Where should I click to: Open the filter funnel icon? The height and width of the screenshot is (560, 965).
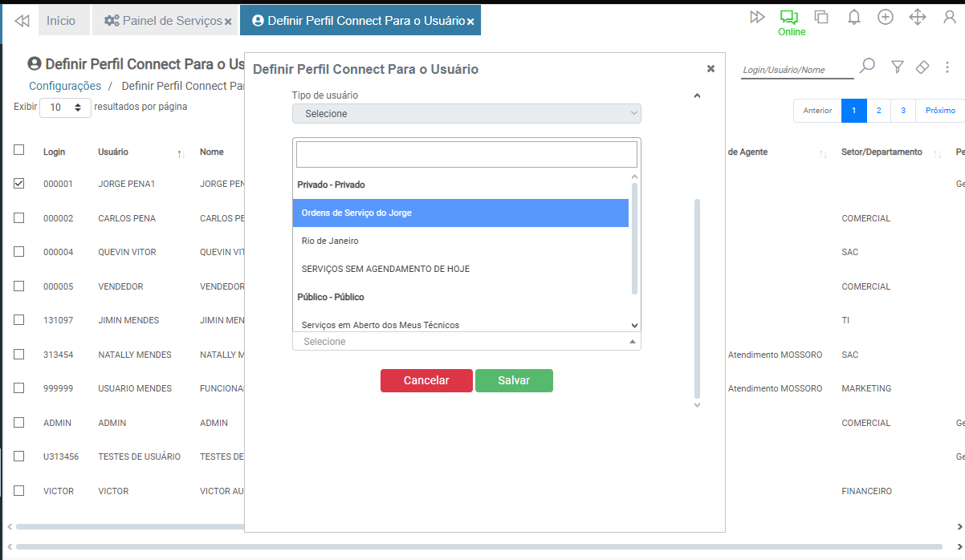click(898, 67)
